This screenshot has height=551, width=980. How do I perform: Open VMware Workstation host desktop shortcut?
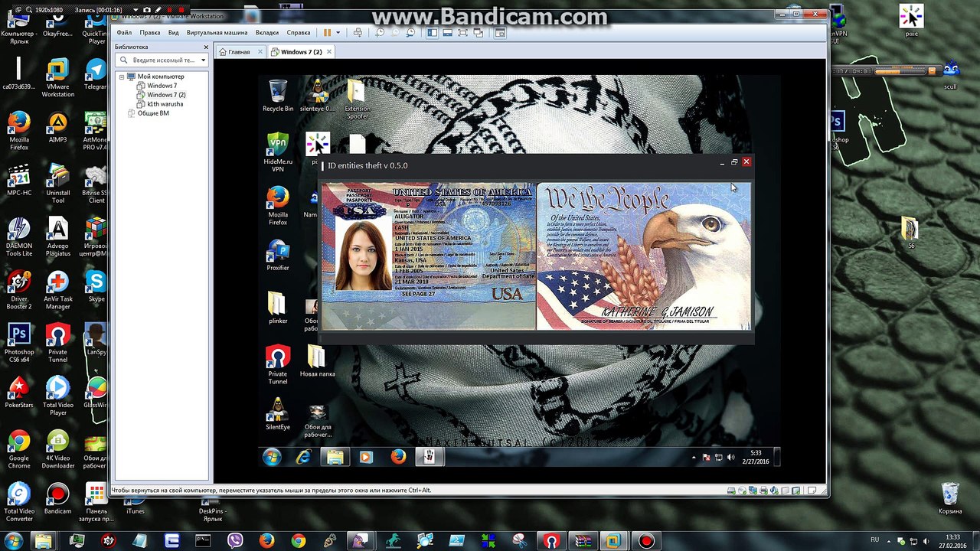tap(57, 79)
